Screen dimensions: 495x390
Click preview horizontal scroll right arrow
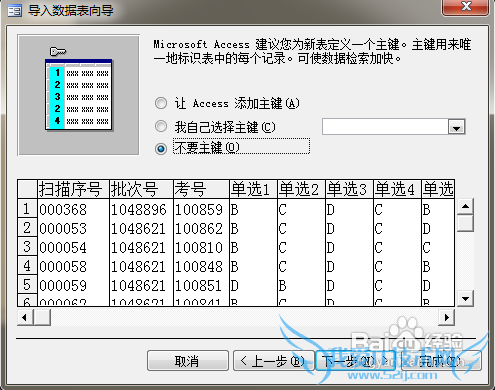[447, 317]
